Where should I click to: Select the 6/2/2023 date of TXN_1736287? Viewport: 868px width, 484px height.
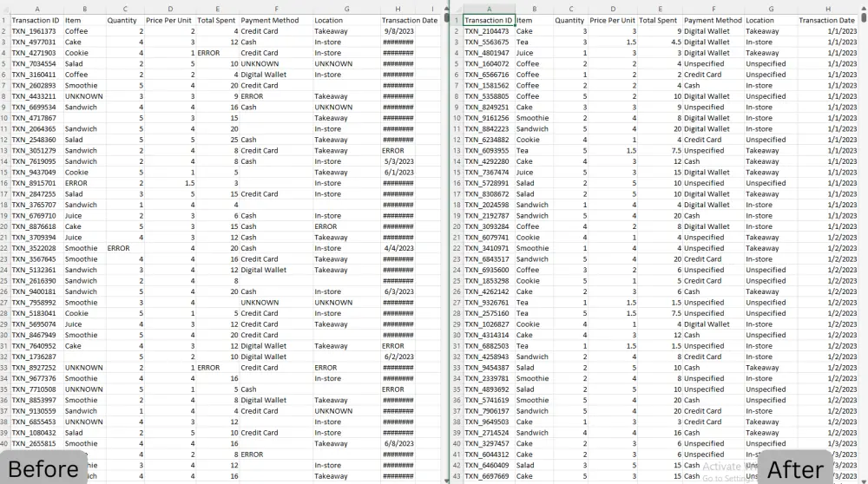point(398,356)
